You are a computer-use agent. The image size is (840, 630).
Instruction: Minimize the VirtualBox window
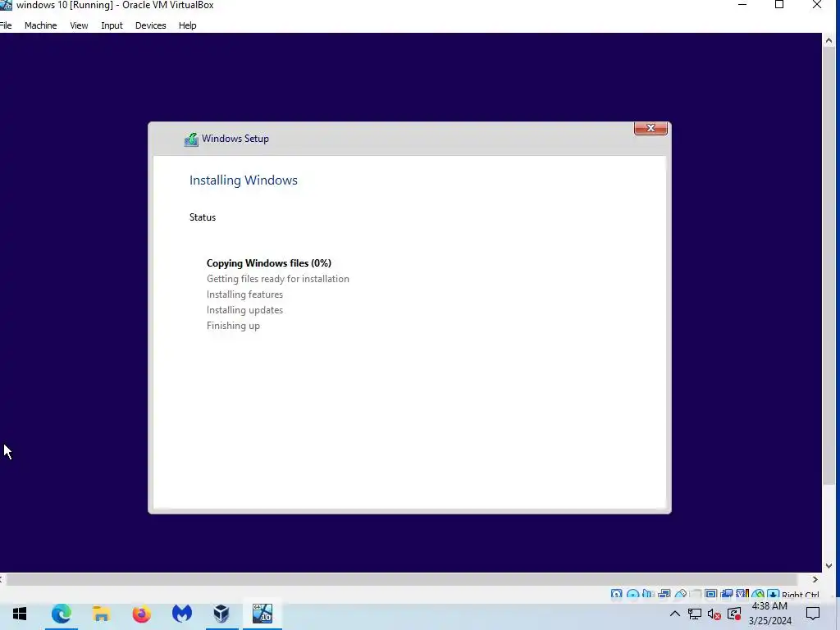pyautogui.click(x=742, y=5)
